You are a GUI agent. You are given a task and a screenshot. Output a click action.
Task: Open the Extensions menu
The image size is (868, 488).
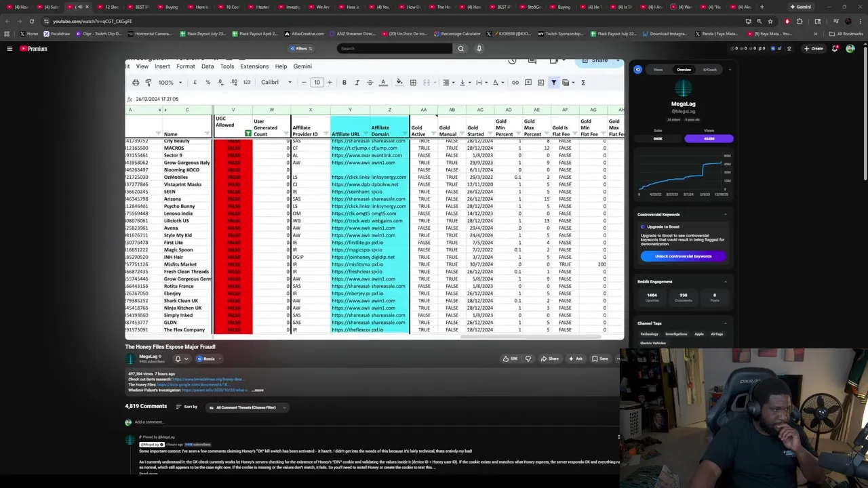coord(254,66)
